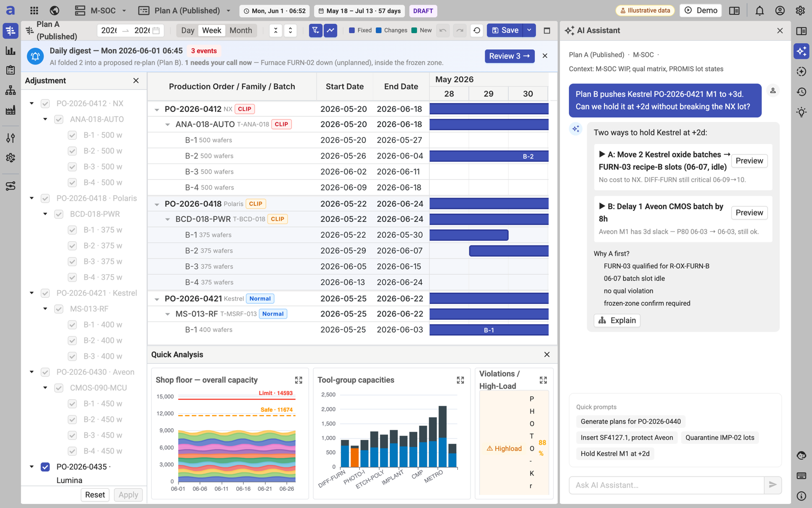Open the factory sidebar icon
Image resolution: width=812 pixels, height=508 pixels.
[10, 110]
